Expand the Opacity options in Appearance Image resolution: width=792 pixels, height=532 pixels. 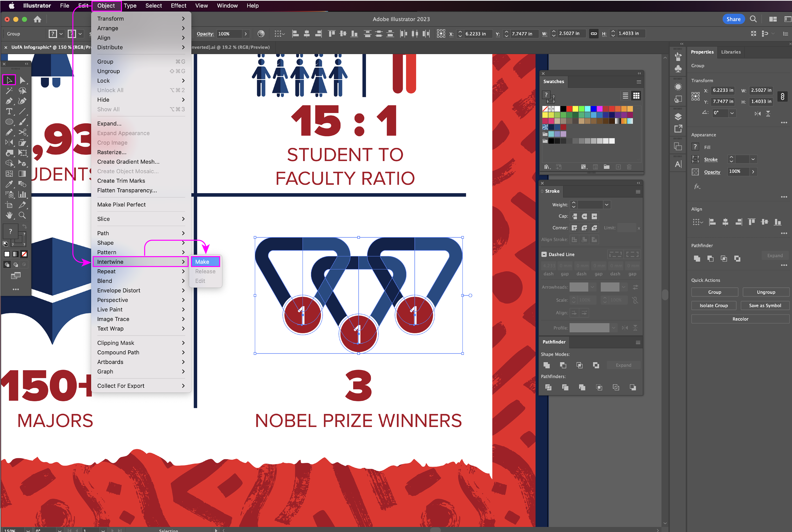753,172
